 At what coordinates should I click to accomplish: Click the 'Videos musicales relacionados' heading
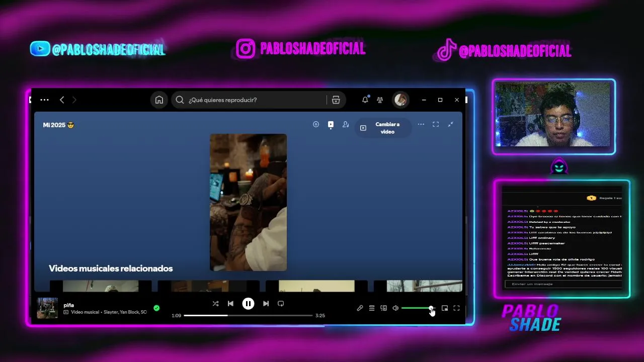coord(111,268)
